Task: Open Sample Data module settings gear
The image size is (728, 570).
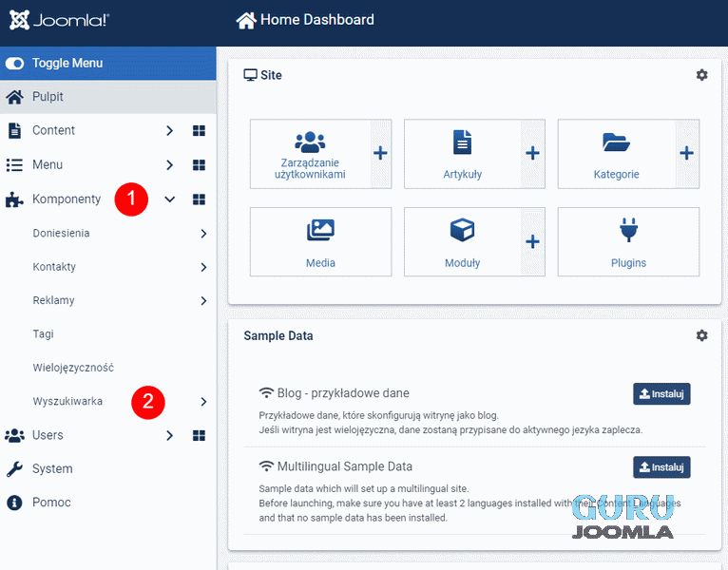Action: [702, 335]
